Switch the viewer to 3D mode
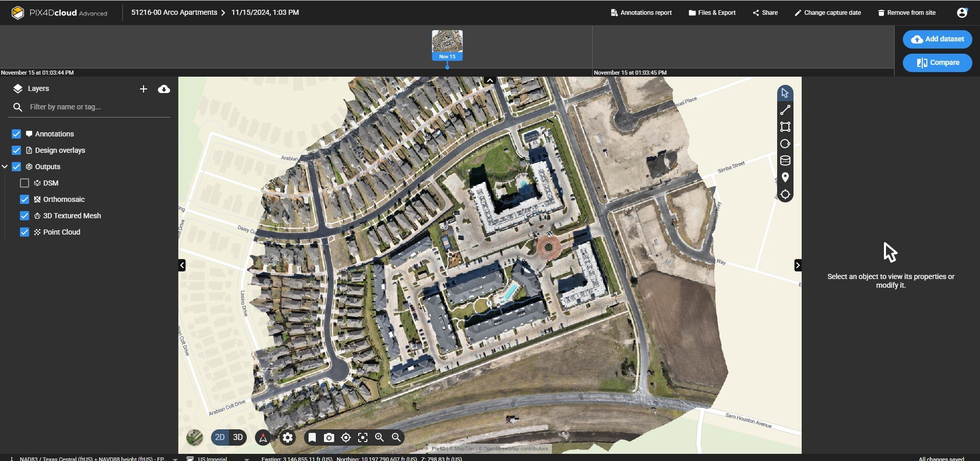The height and width of the screenshot is (461, 980). (238, 437)
